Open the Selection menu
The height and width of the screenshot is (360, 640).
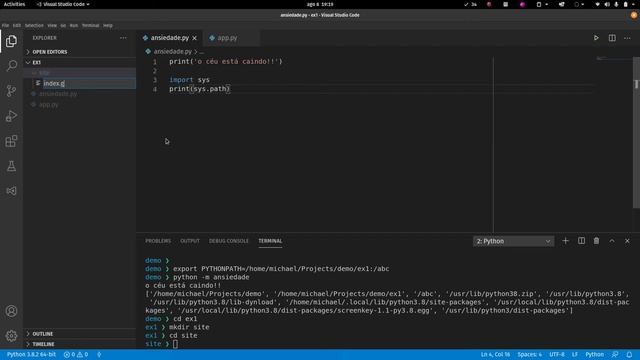(34, 25)
